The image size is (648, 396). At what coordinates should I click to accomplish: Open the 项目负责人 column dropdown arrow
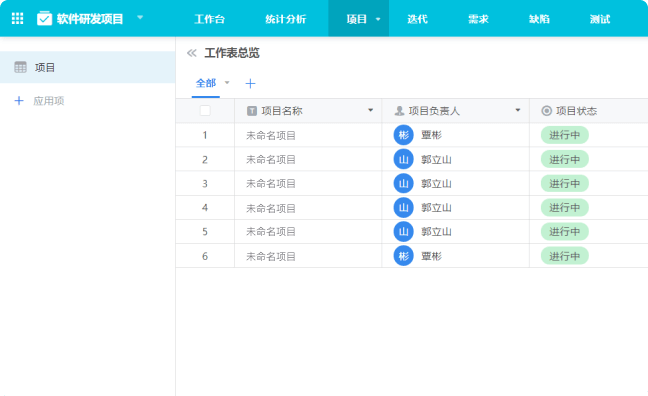[517, 110]
